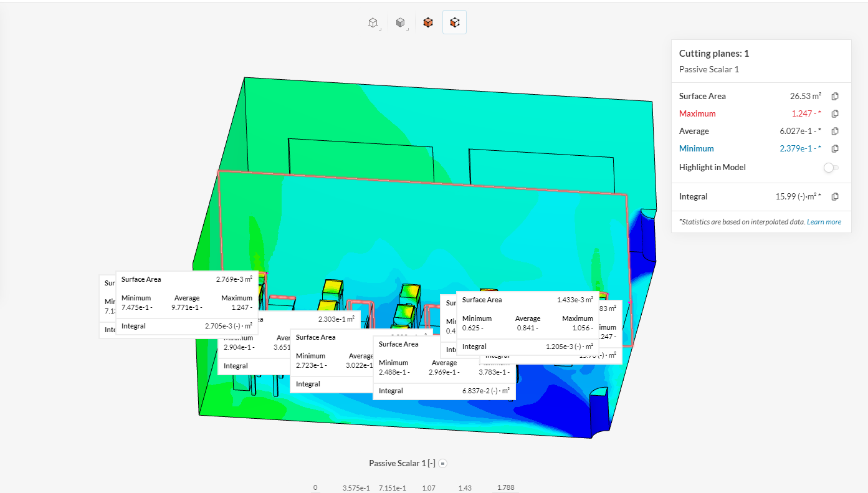Toggle Highlight in Model switch
The width and height of the screenshot is (868, 493).
click(x=831, y=167)
